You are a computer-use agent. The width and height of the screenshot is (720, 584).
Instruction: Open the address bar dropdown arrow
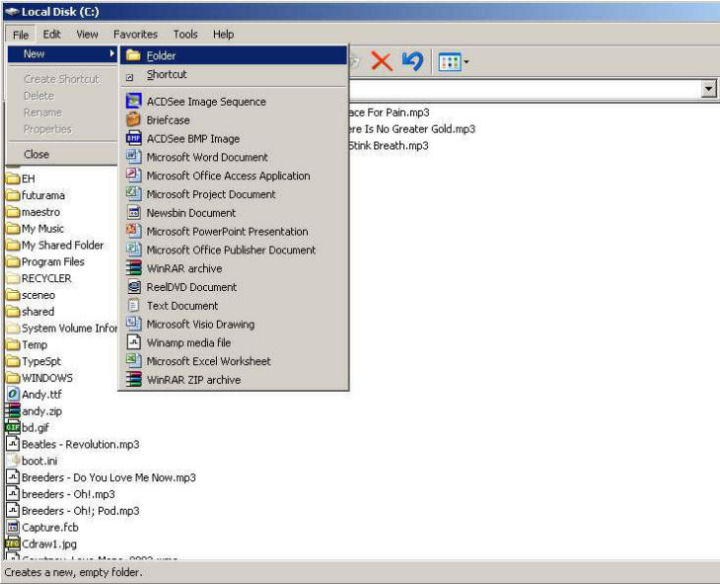pyautogui.click(x=709, y=88)
